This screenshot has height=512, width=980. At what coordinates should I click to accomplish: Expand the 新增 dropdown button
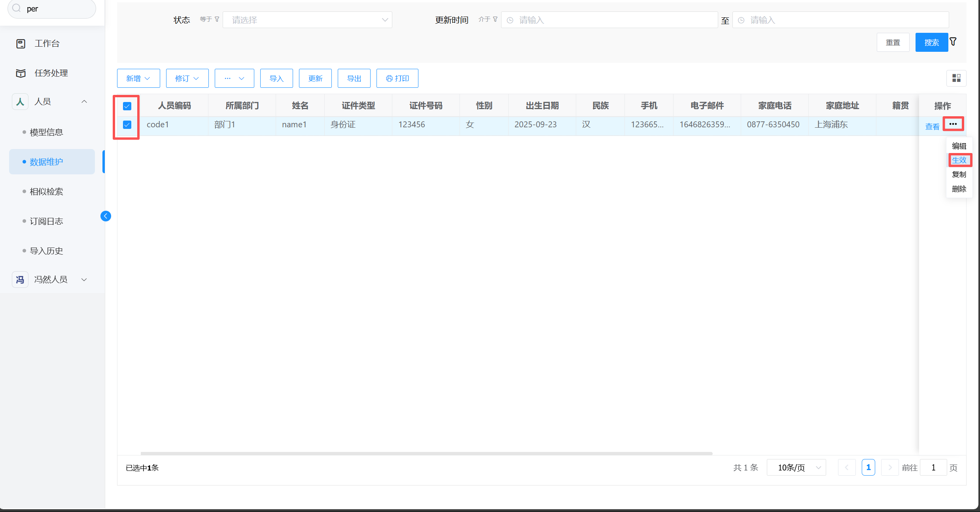pos(138,78)
